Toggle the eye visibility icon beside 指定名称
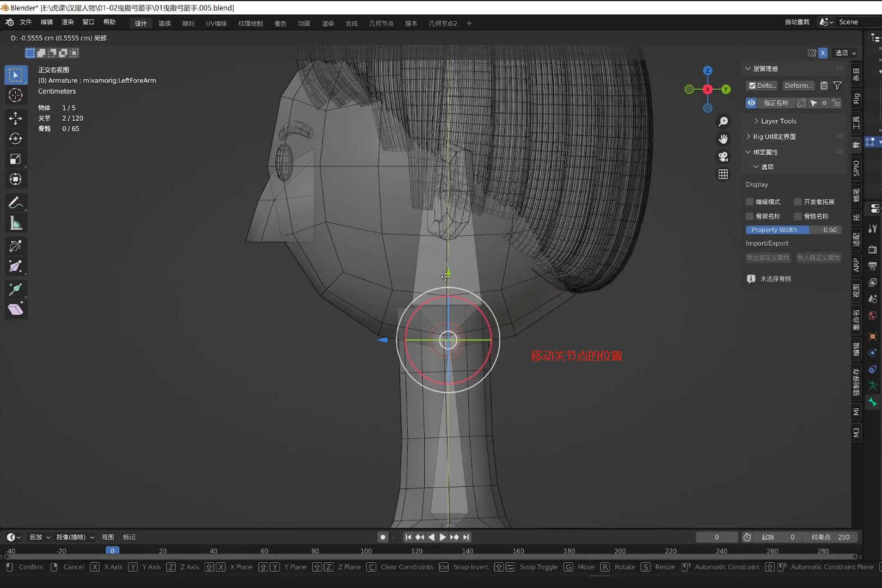This screenshot has width=882, height=588. pyautogui.click(x=751, y=103)
